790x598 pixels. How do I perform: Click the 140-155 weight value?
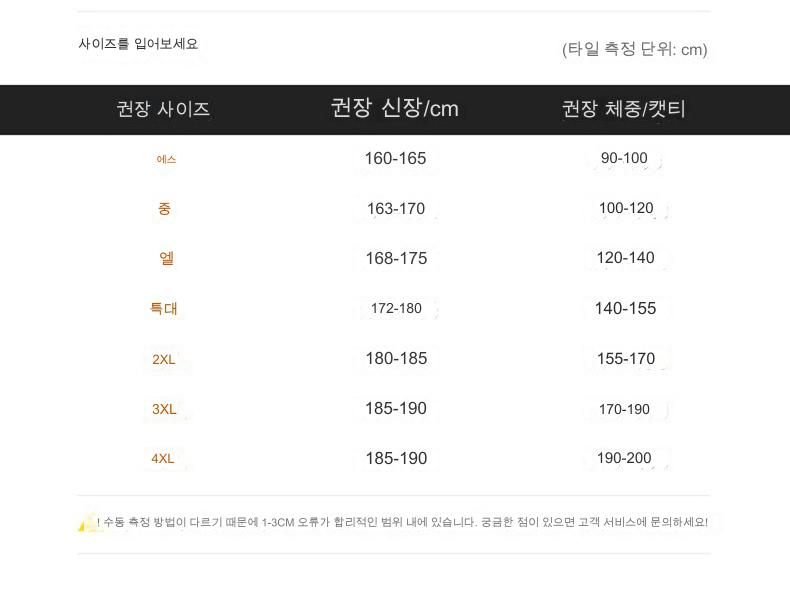[x=625, y=308]
